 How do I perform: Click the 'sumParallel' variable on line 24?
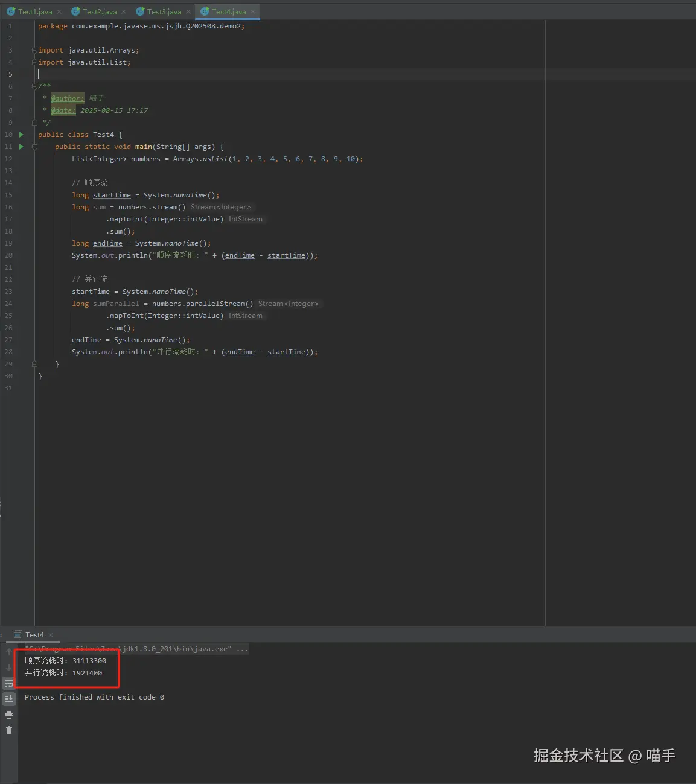tap(116, 304)
